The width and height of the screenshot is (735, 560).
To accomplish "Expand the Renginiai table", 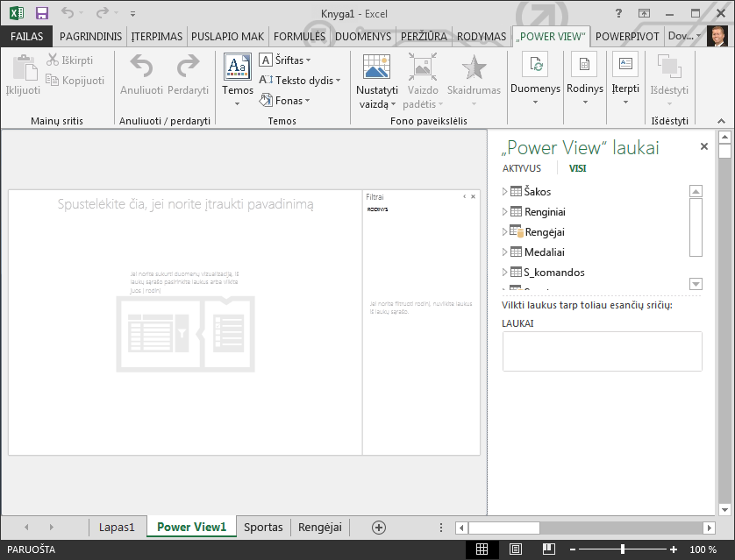I will pos(505,211).
